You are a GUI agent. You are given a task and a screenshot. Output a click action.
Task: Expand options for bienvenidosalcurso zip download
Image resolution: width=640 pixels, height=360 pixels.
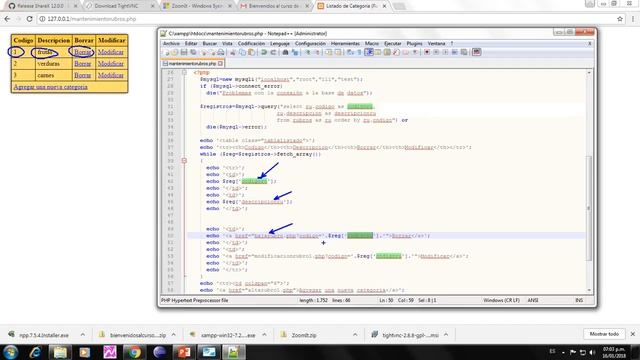click(173, 335)
